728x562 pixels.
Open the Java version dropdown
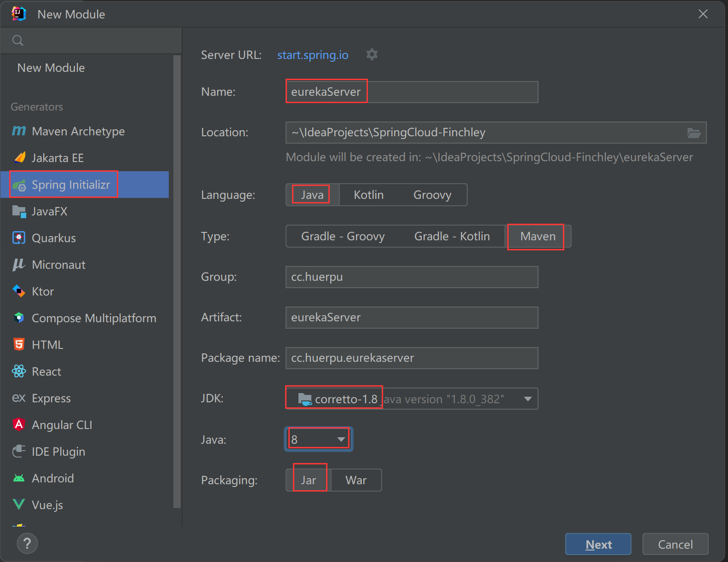point(341,440)
